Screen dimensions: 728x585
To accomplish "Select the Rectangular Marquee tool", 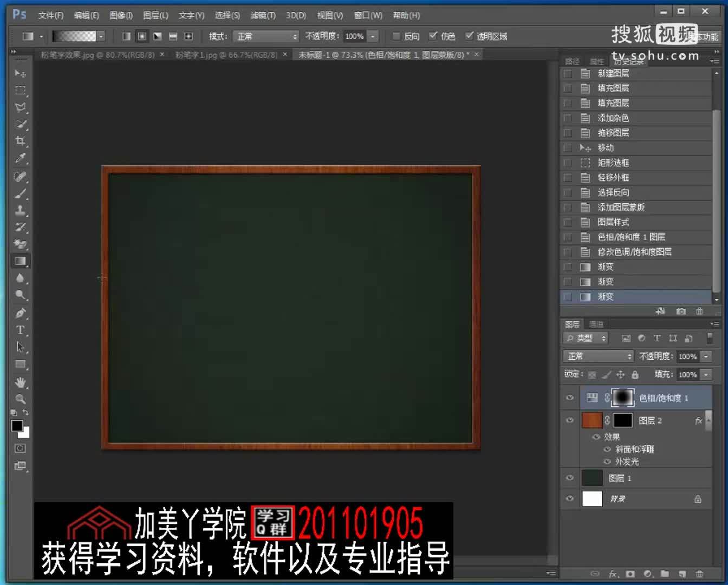I will tap(21, 90).
